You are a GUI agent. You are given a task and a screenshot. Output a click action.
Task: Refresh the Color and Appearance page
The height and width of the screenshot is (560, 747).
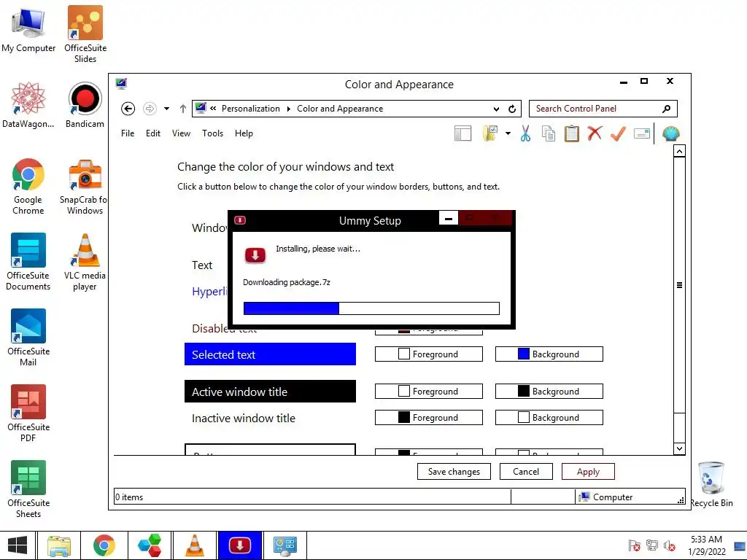coord(512,109)
